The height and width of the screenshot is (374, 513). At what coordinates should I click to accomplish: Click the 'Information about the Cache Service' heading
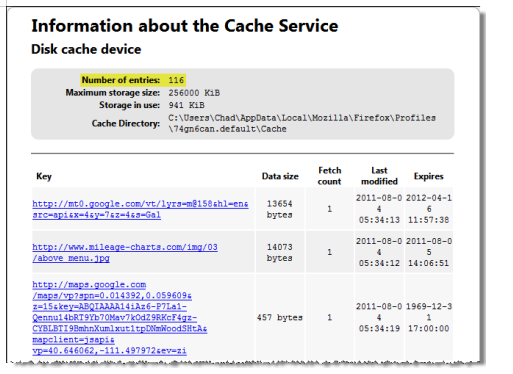185,26
